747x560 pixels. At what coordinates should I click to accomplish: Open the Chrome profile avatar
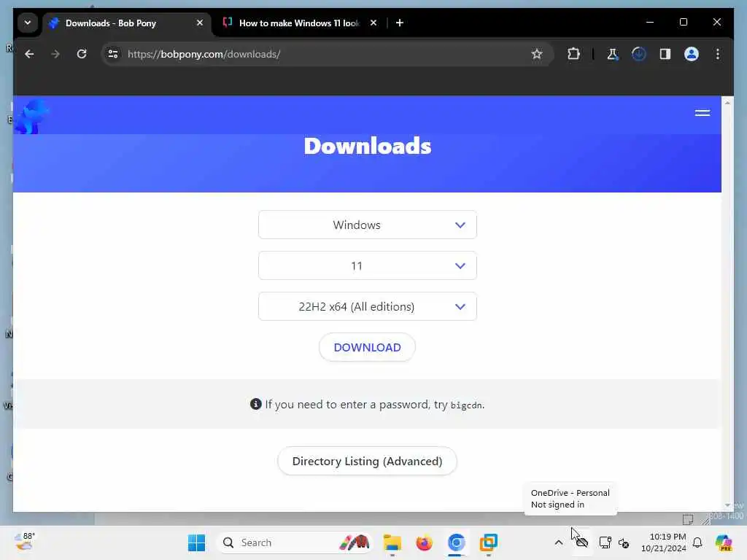point(692,54)
